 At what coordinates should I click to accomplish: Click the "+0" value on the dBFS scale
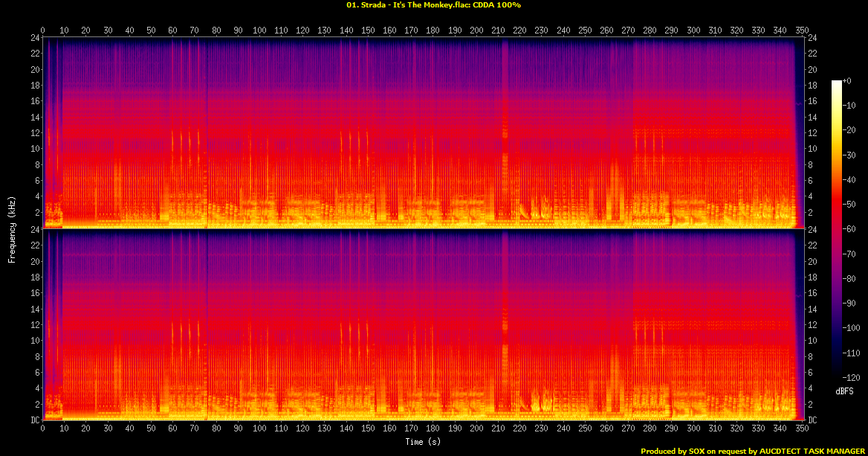[x=847, y=81]
